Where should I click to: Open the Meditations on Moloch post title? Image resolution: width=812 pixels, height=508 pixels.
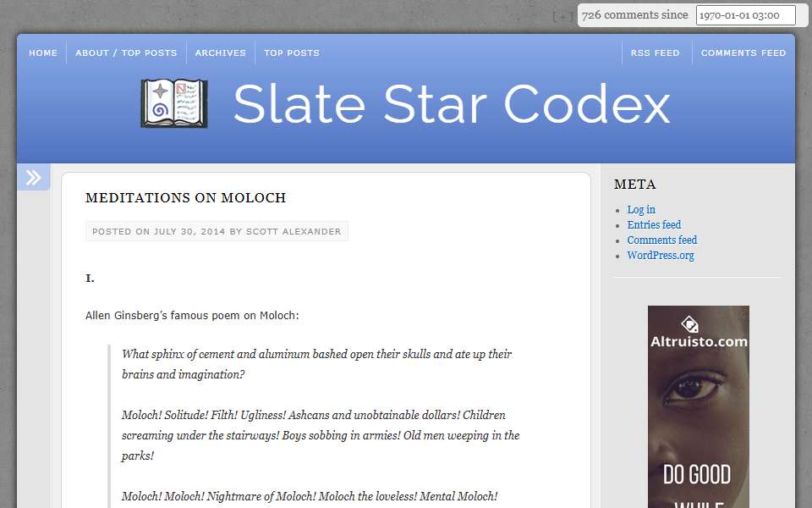click(x=186, y=197)
